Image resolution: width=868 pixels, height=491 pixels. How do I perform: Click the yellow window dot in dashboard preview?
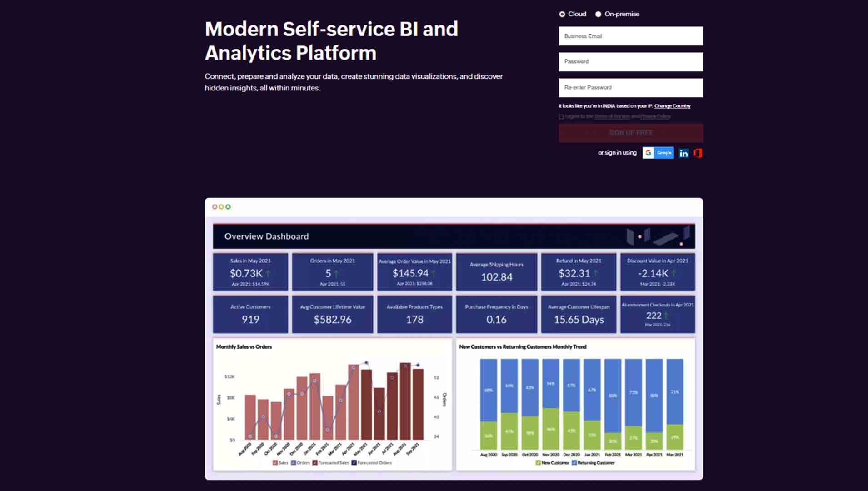click(x=221, y=207)
